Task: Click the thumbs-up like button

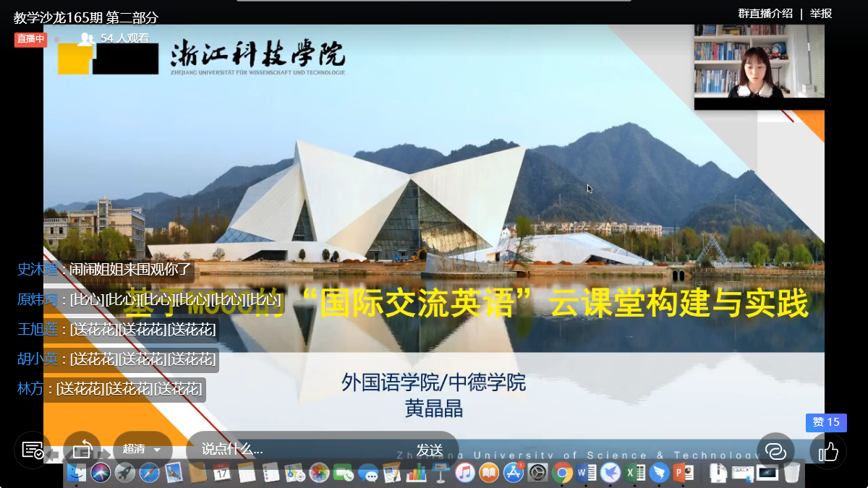Action: tap(828, 451)
